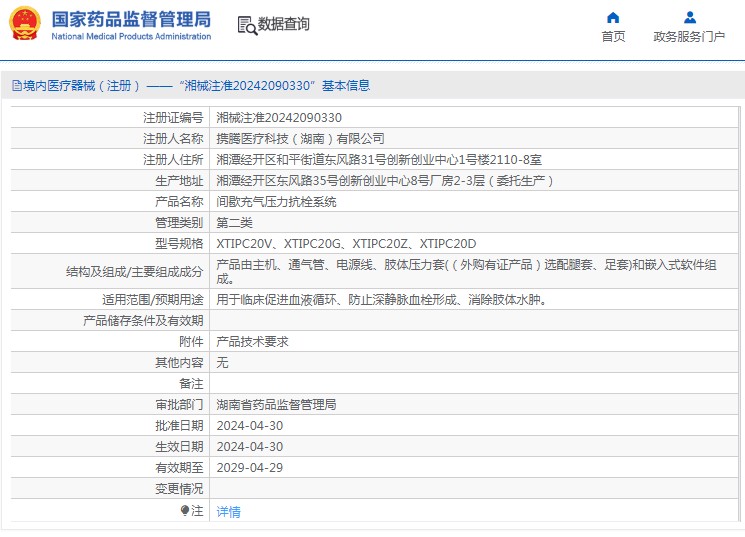Screen dimensions: 745x537
Task: Click the 管理类别 label
Action: [x=179, y=222]
